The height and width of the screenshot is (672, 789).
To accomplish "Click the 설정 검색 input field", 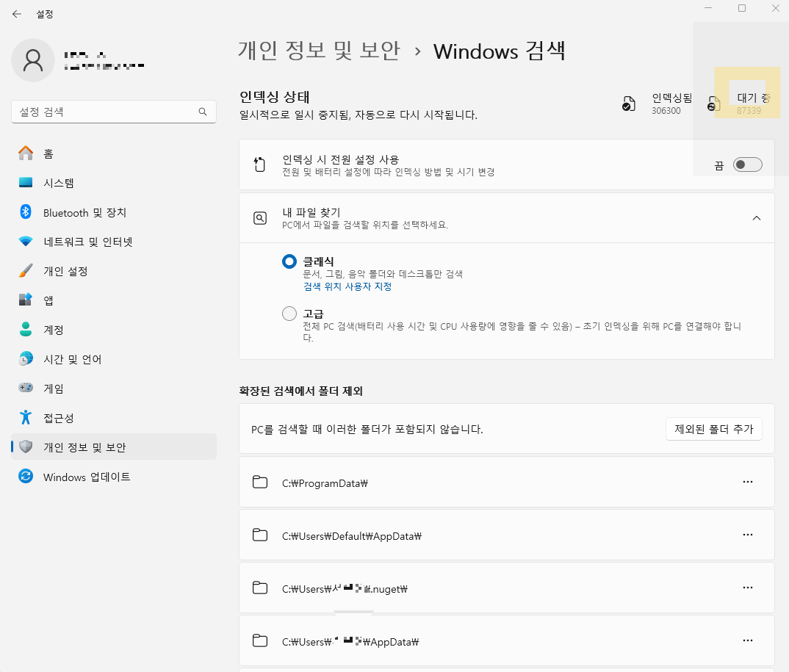I will pos(114,112).
